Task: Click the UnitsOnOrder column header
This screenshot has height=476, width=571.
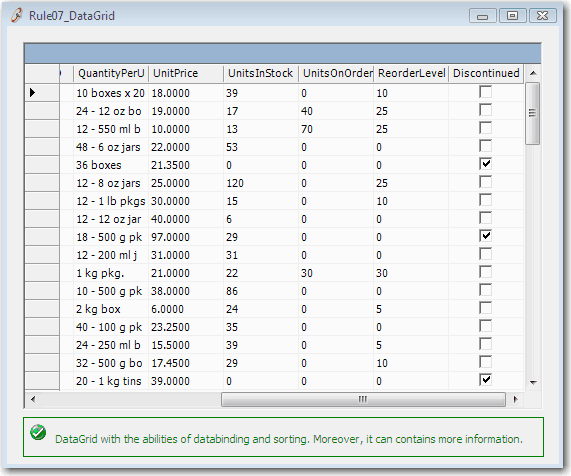Action: coord(336,73)
